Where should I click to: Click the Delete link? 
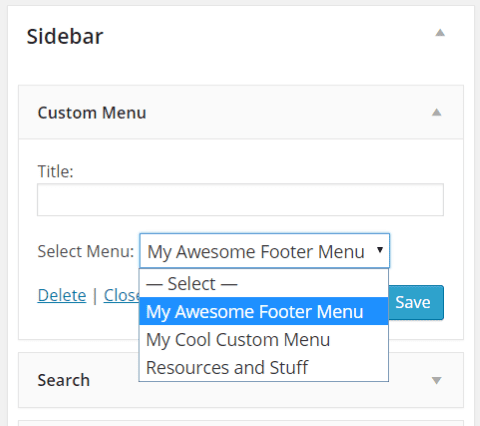coord(62,295)
